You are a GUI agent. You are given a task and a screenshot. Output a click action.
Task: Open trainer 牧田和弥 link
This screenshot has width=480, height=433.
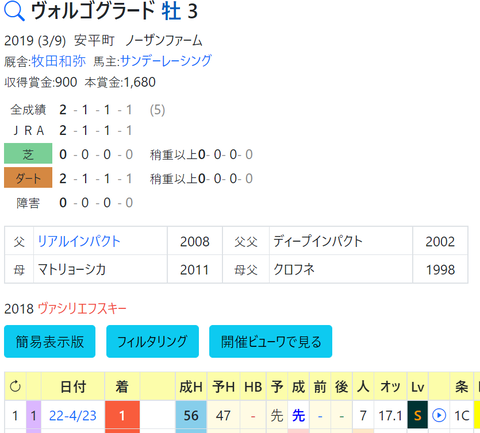coord(59,61)
